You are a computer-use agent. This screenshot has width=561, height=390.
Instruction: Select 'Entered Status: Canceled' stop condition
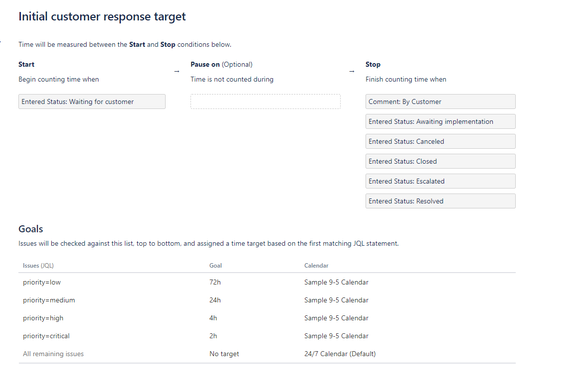click(440, 141)
